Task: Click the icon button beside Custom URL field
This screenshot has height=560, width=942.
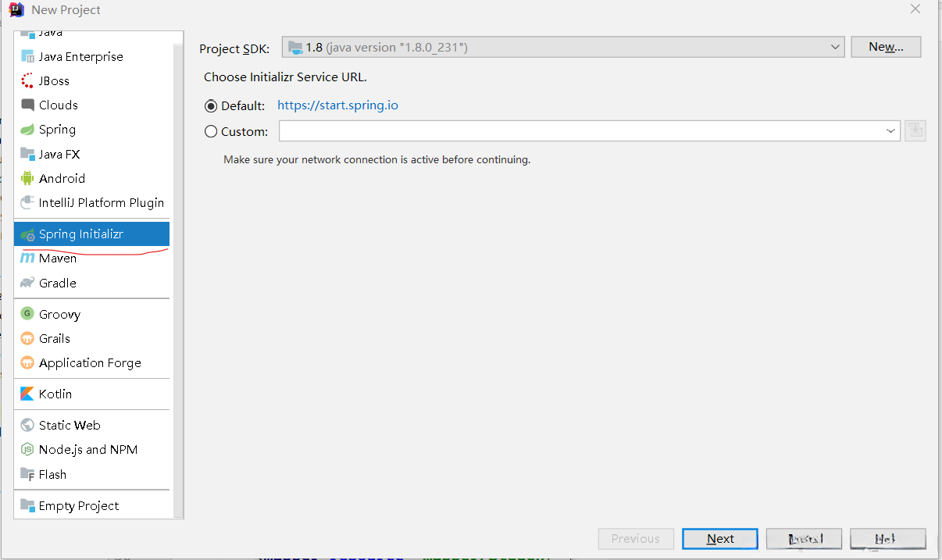Action: (x=915, y=131)
